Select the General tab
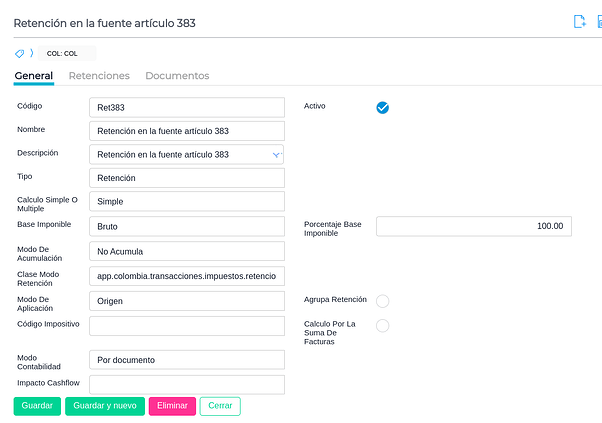The image size is (602, 423). pos(34,76)
